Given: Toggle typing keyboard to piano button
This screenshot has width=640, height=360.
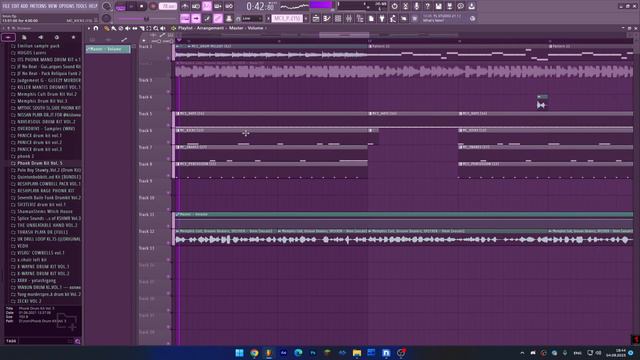Looking at the screenshot, I should (x=185, y=18).
